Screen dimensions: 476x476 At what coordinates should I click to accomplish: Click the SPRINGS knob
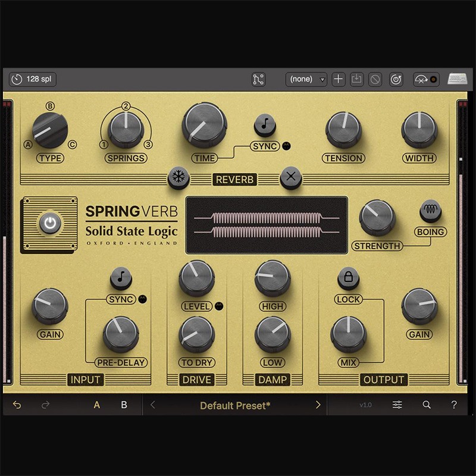coord(126,130)
